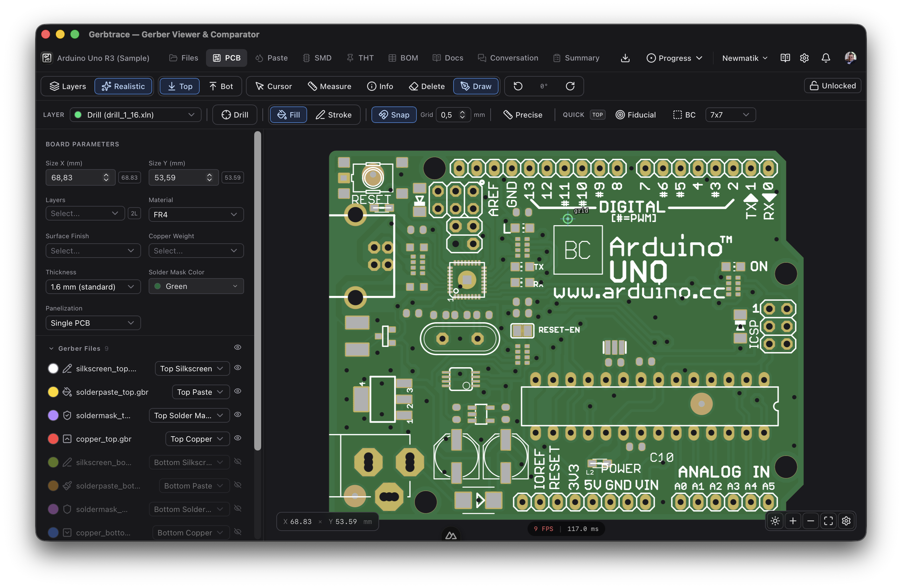
Task: Open Solder Mask Color Green dropdown
Action: click(x=196, y=286)
